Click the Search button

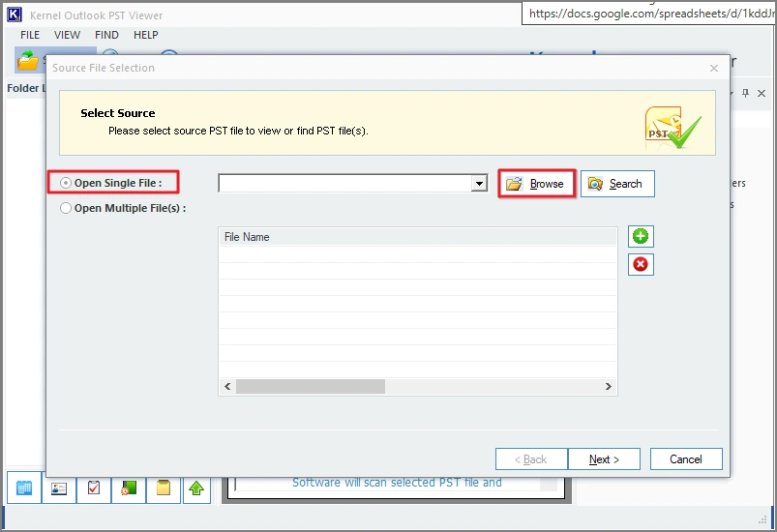(x=617, y=184)
